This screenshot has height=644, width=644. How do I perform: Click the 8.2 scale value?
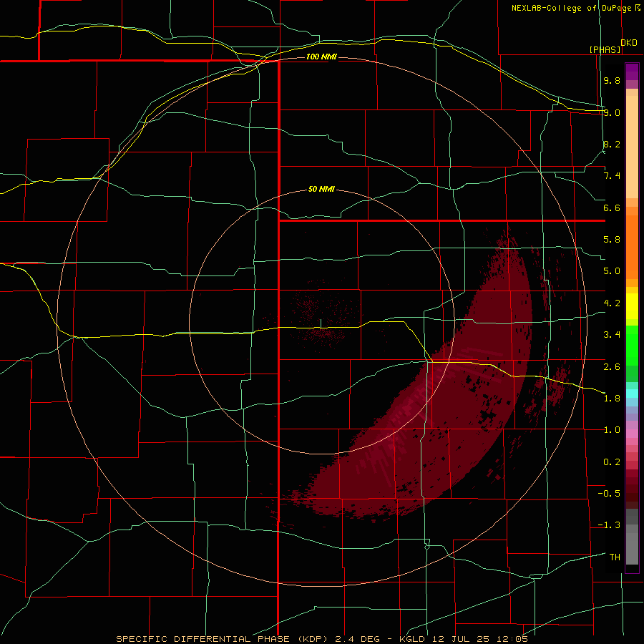point(612,144)
